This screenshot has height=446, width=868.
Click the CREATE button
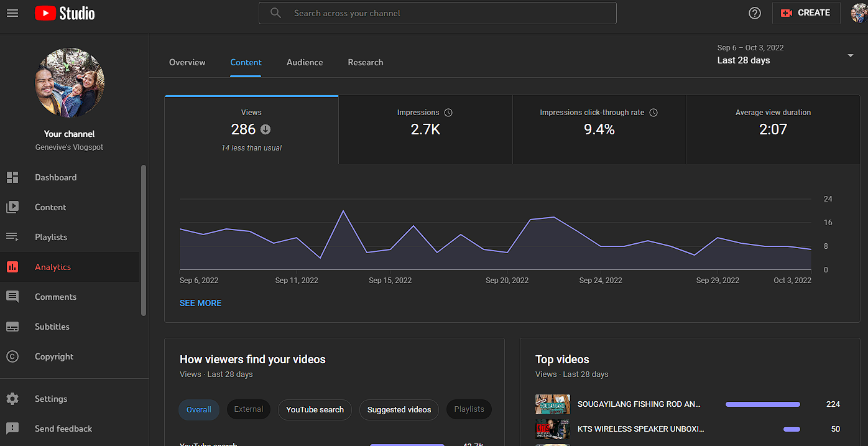(806, 13)
